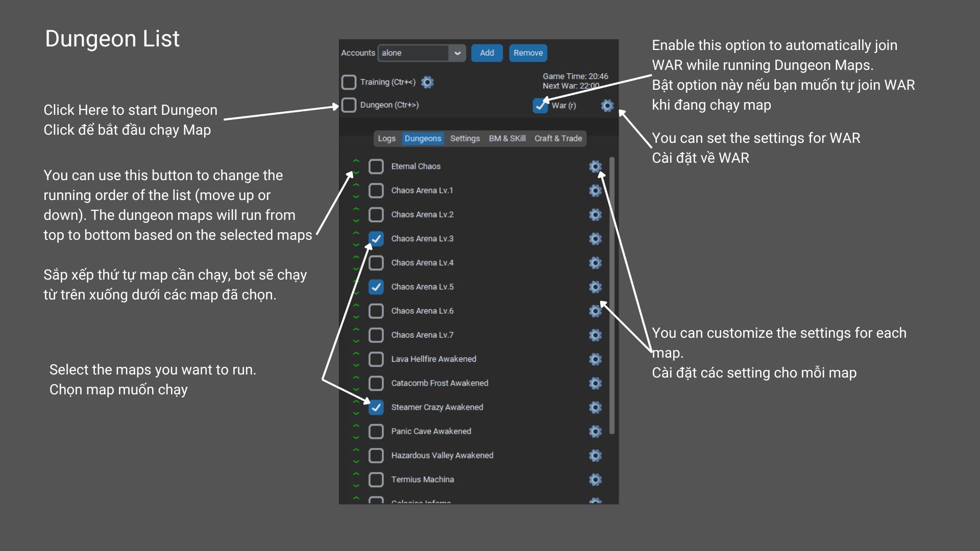Open settings gear for Steamer Crazy Awakened
This screenshot has width=980, height=551.
595,407
